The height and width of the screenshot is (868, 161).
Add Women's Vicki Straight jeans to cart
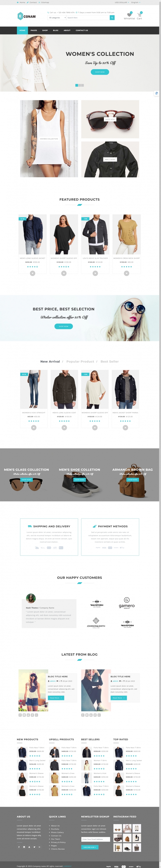(34, 428)
